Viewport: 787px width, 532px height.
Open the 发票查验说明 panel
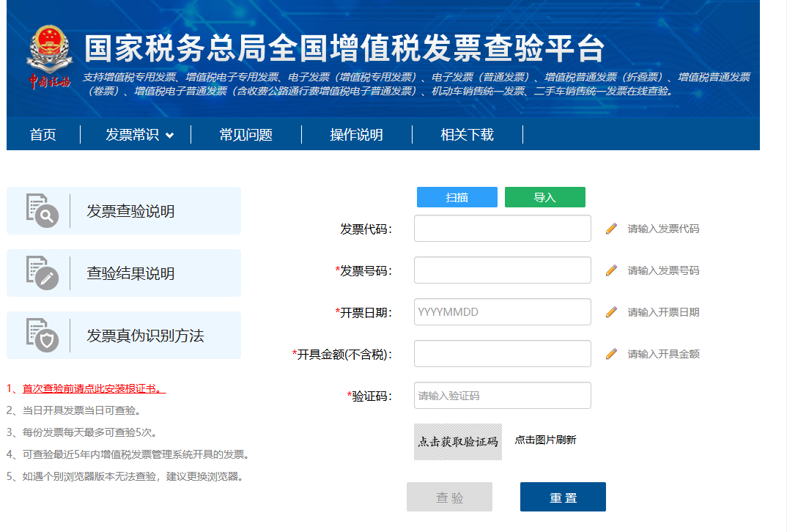(124, 211)
